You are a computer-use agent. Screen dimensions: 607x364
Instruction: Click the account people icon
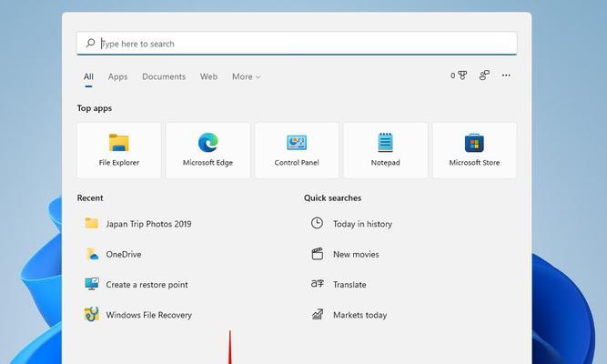[484, 76]
